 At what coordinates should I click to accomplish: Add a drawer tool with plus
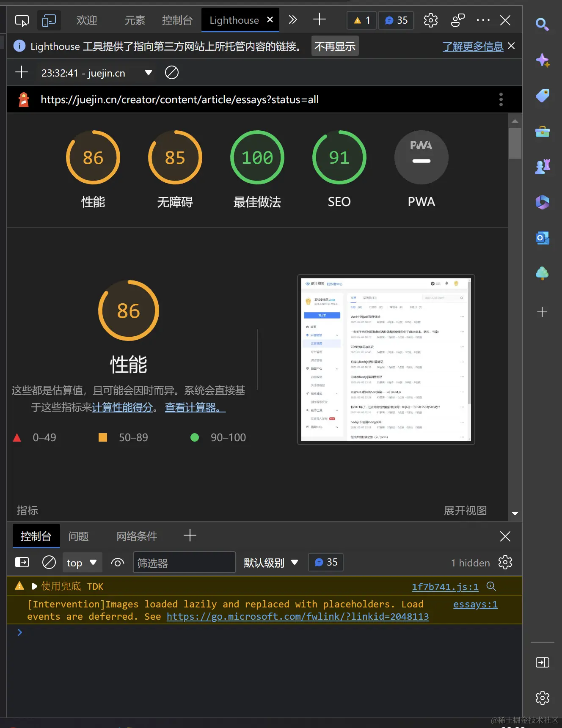[190, 536]
